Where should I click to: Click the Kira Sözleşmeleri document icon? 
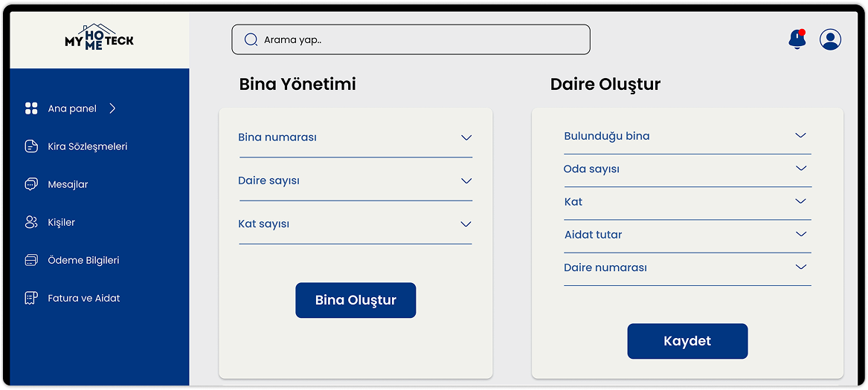[31, 146]
